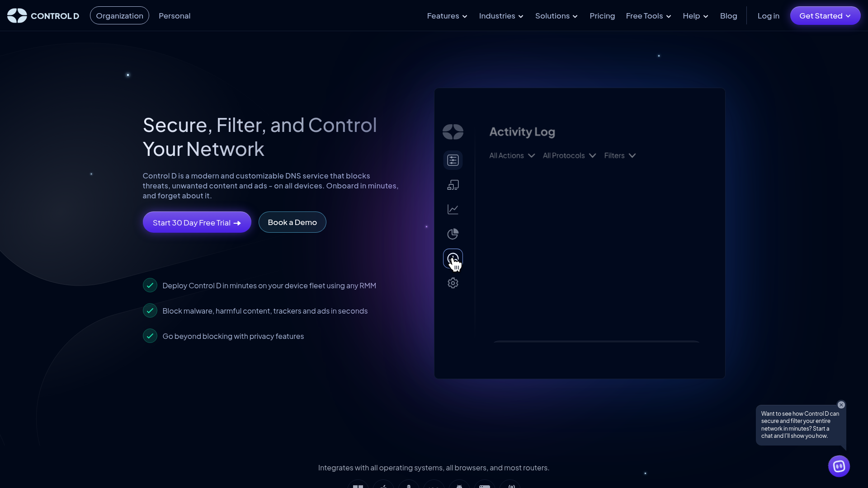Open the Profiles panel in the dashboard sidebar
Image resolution: width=868 pixels, height=488 pixels.
coord(453,160)
